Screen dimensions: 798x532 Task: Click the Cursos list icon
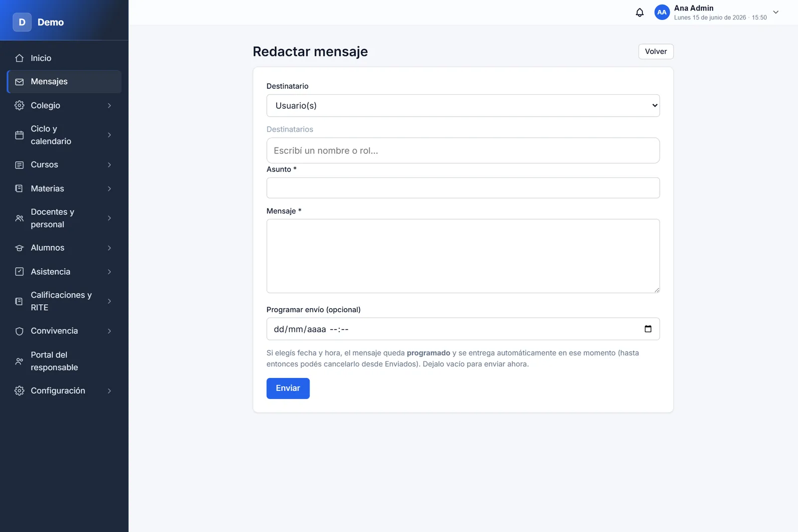point(19,165)
